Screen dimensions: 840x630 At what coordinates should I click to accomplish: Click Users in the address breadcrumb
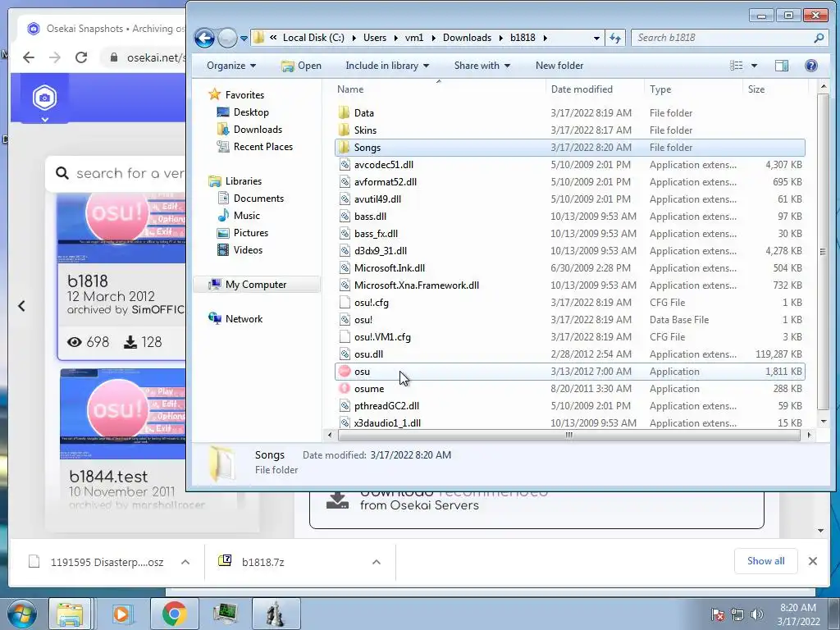tap(374, 38)
